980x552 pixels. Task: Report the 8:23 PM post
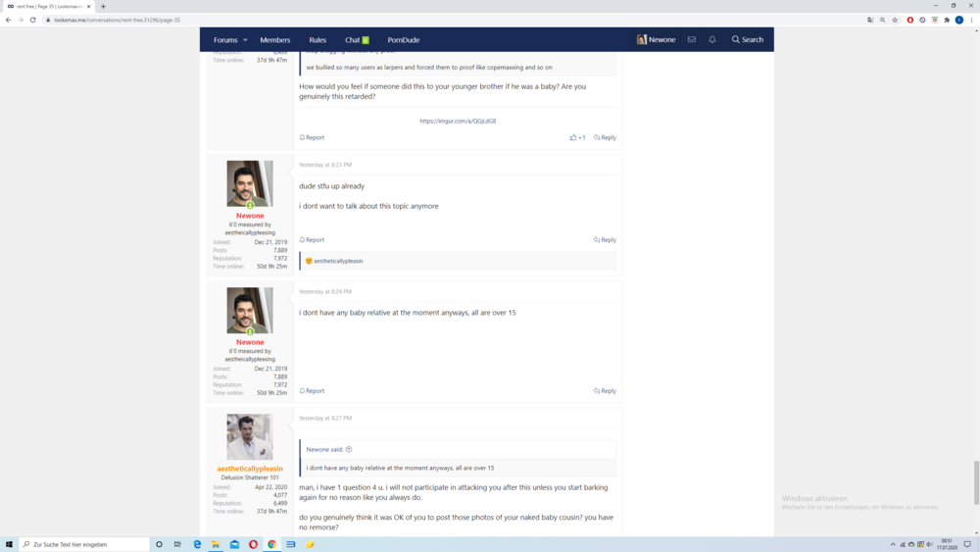click(x=312, y=240)
